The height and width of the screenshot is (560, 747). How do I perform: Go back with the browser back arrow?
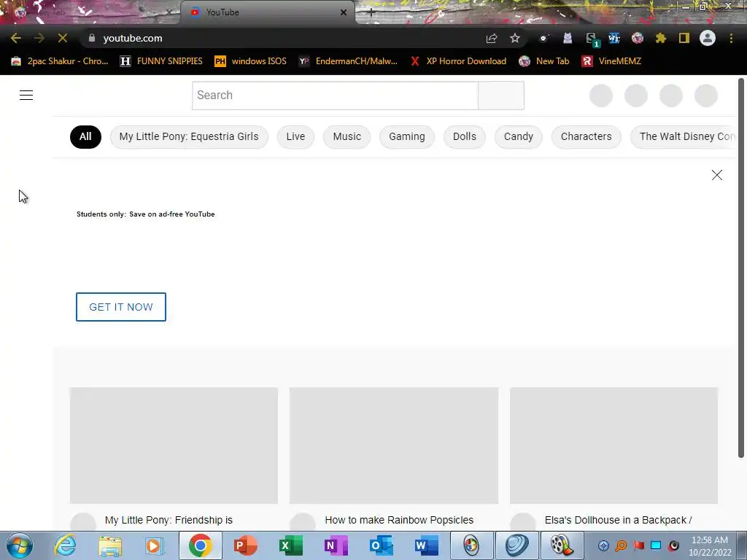(x=16, y=38)
